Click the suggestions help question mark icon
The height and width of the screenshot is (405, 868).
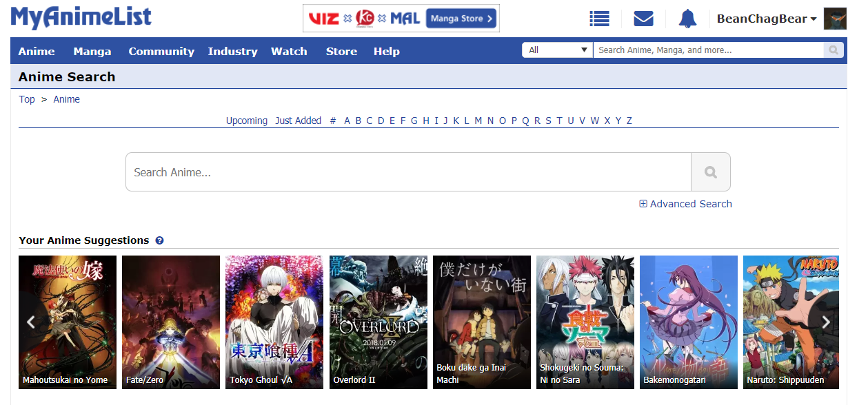click(159, 240)
